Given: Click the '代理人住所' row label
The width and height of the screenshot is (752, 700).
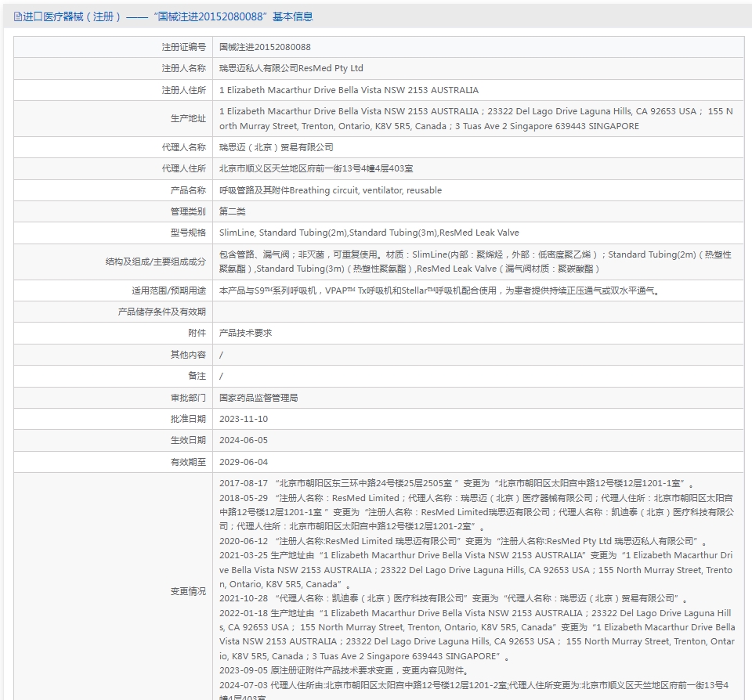Looking at the screenshot, I should point(183,168).
